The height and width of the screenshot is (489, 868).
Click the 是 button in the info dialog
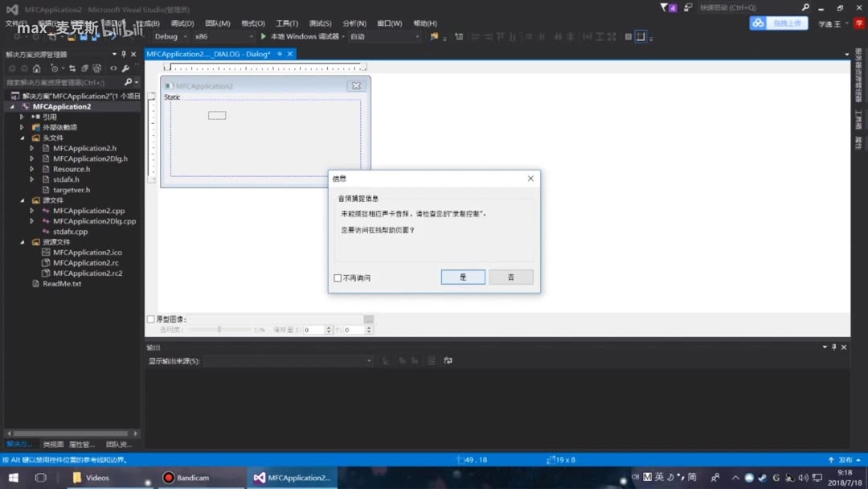[x=462, y=276]
